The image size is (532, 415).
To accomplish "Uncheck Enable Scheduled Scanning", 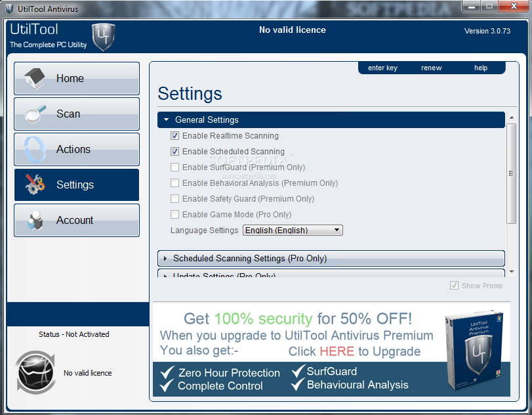I will coord(174,152).
